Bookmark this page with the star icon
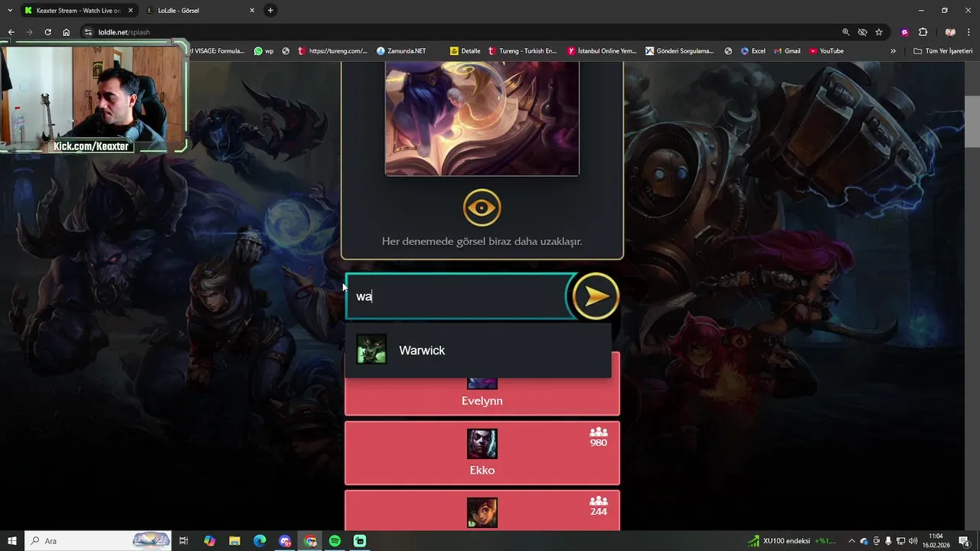Screen dimensions: 980x551 click(x=879, y=32)
